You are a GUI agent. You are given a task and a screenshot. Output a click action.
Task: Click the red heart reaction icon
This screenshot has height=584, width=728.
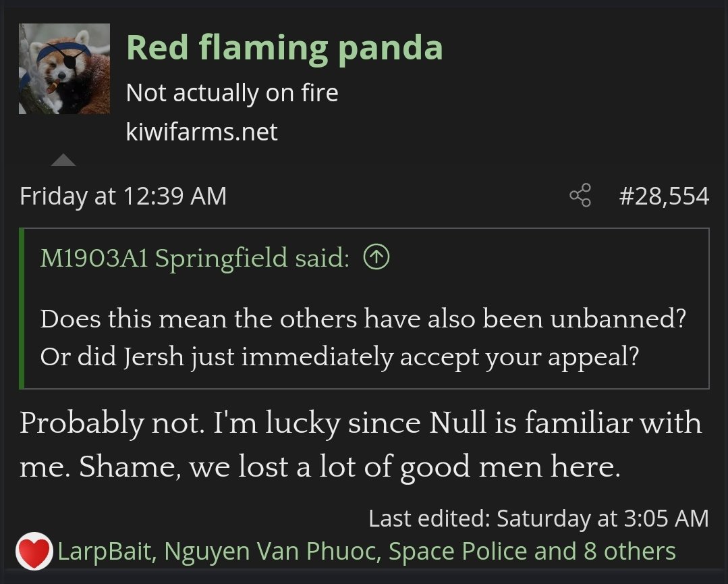(x=33, y=552)
